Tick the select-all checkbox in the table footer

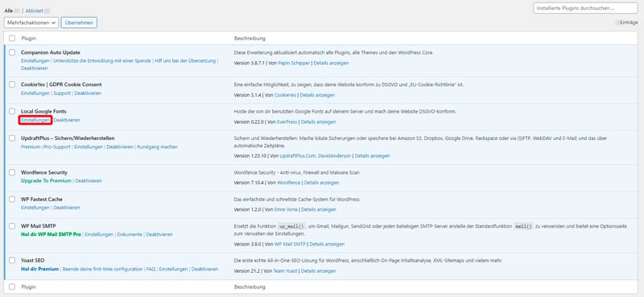(12, 287)
